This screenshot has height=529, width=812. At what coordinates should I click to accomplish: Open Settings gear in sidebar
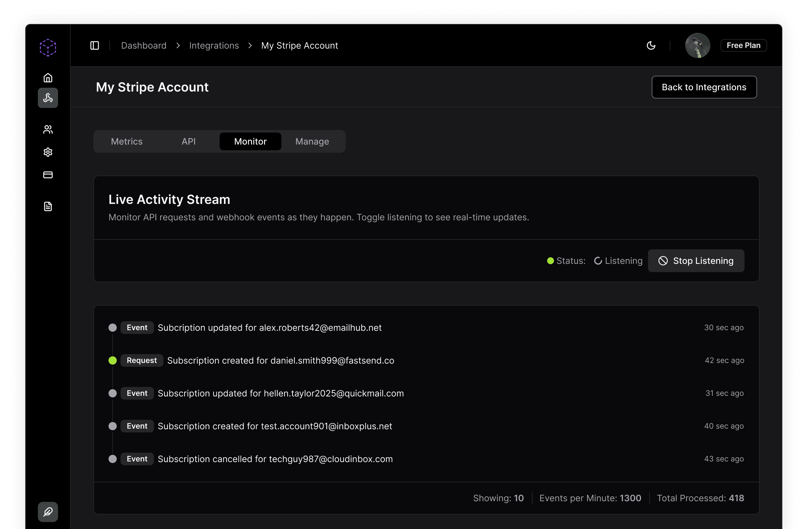[x=48, y=152]
